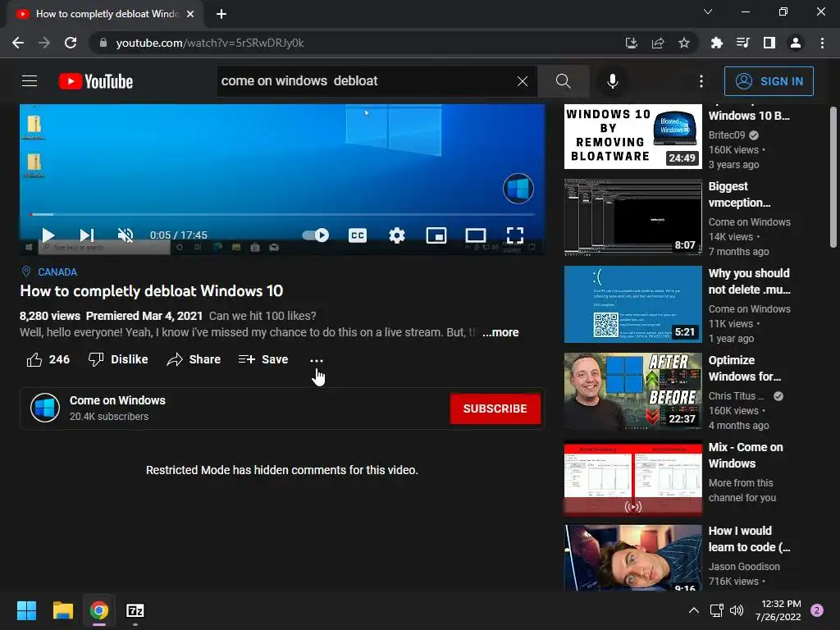Image resolution: width=840 pixels, height=630 pixels.
Task: Open a new browser tab
Action: point(221,14)
